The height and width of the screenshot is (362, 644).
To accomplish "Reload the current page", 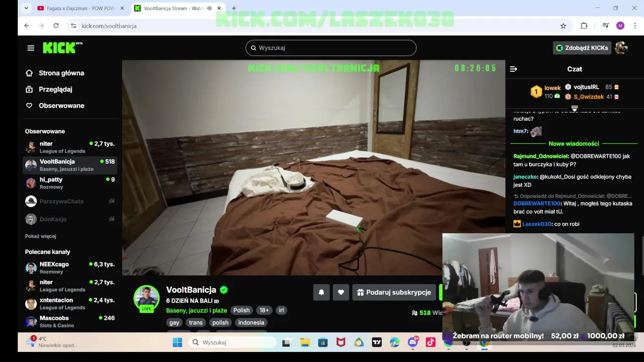I will 56,26.
